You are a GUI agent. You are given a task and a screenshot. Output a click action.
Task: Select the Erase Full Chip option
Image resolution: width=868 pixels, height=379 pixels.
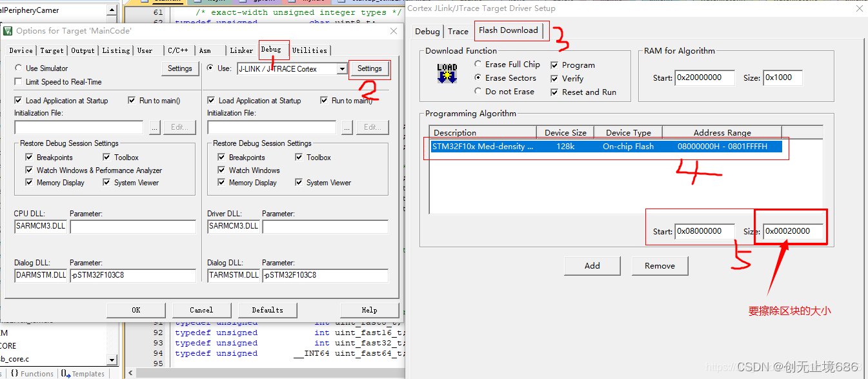click(477, 64)
